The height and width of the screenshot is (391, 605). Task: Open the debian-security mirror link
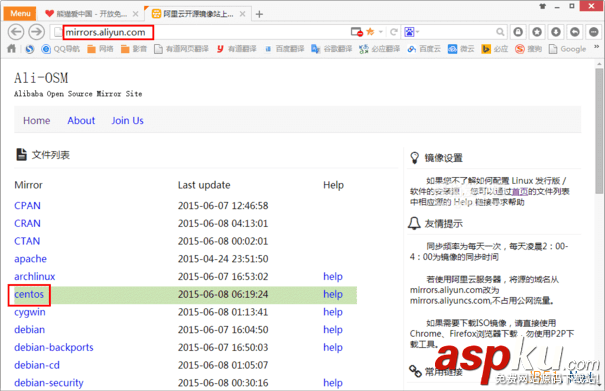[x=49, y=383]
